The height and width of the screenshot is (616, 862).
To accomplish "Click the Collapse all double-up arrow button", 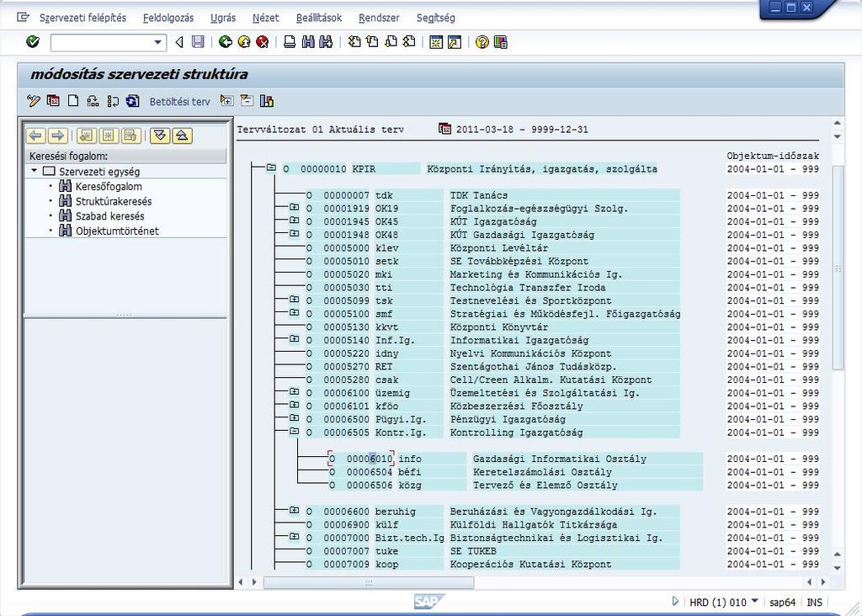I will point(182,135).
